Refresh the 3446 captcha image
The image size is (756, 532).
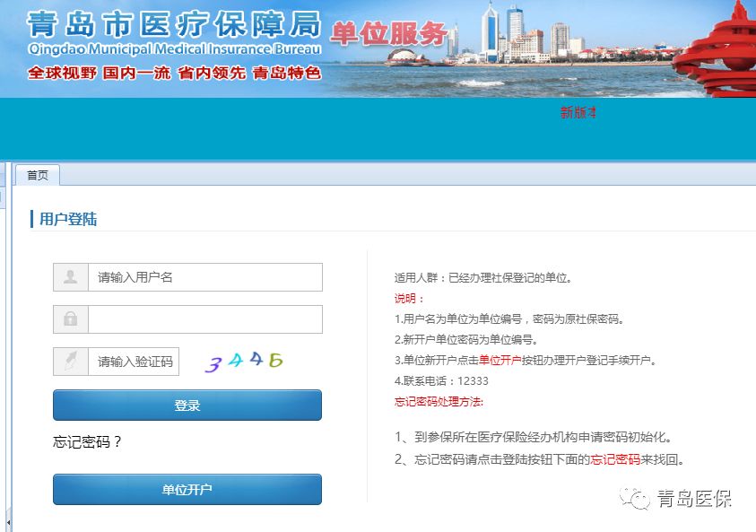[x=244, y=362]
